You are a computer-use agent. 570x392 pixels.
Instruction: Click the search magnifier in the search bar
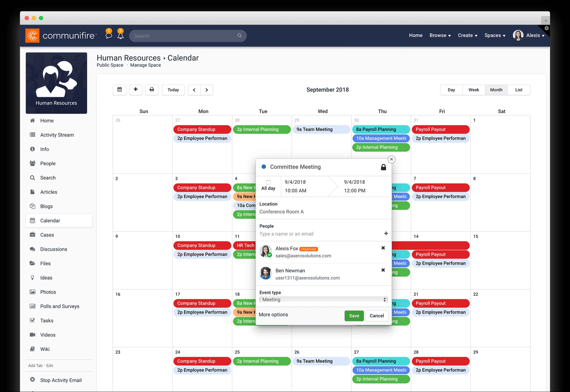239,36
